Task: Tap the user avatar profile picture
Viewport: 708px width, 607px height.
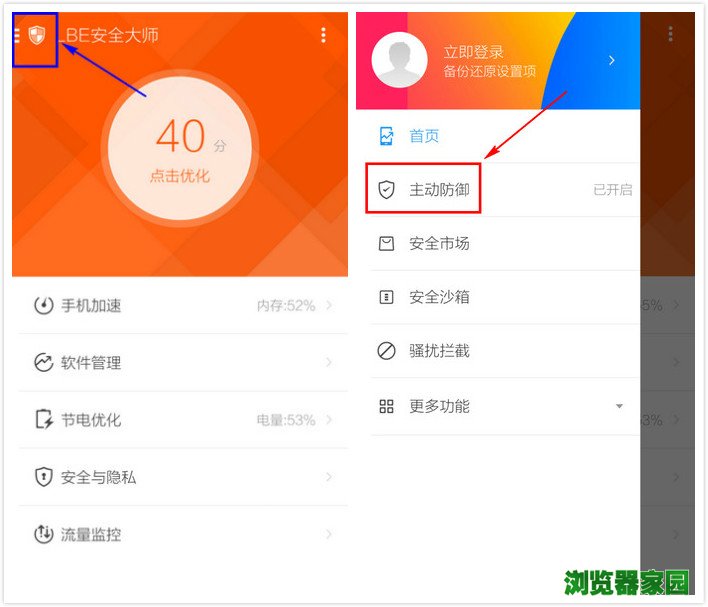Action: click(399, 60)
